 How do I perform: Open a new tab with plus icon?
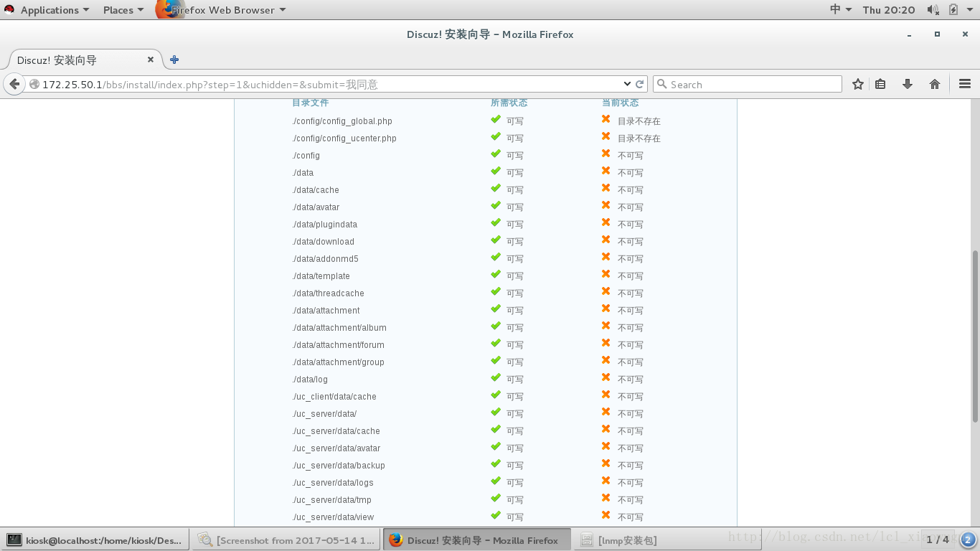click(x=174, y=60)
